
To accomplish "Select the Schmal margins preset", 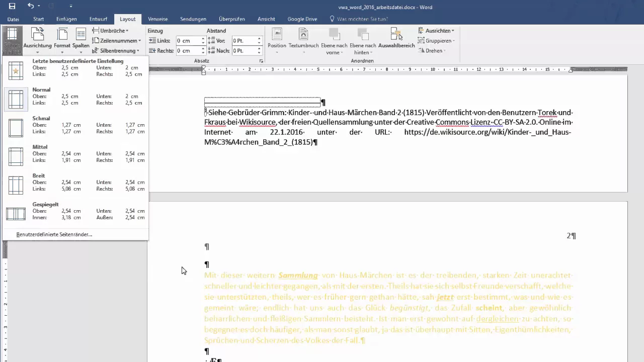I will (x=75, y=127).
